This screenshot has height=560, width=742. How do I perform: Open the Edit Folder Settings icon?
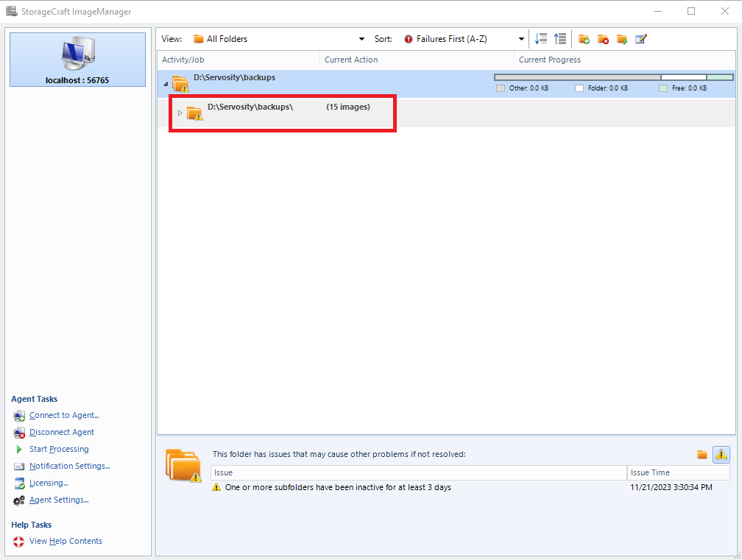point(640,38)
